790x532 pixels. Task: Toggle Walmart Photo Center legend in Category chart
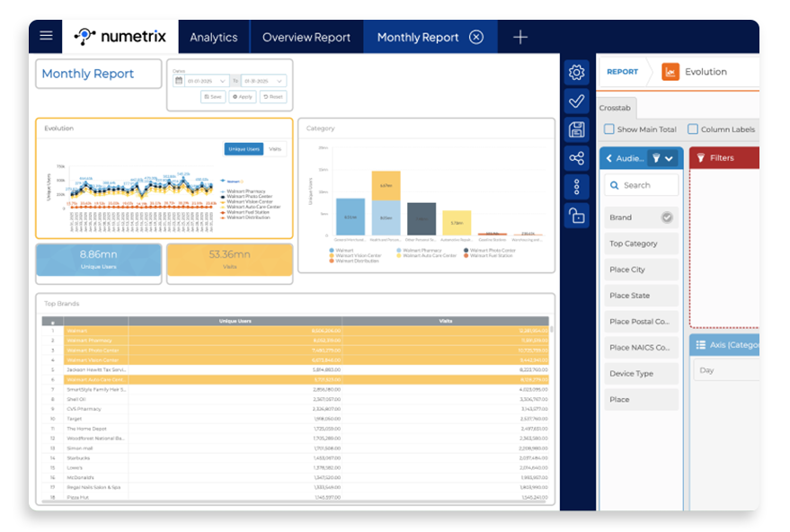(489, 251)
